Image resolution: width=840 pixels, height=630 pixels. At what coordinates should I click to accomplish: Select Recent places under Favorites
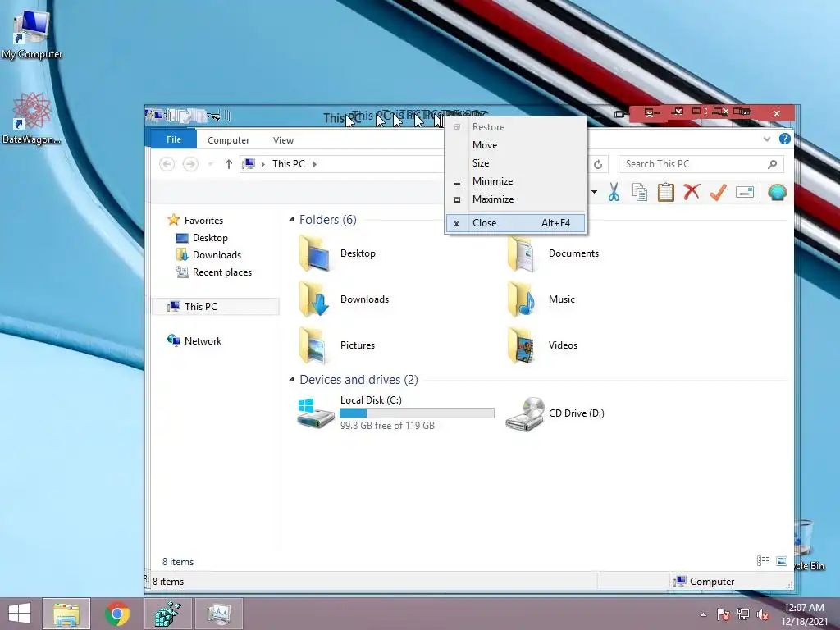click(221, 272)
